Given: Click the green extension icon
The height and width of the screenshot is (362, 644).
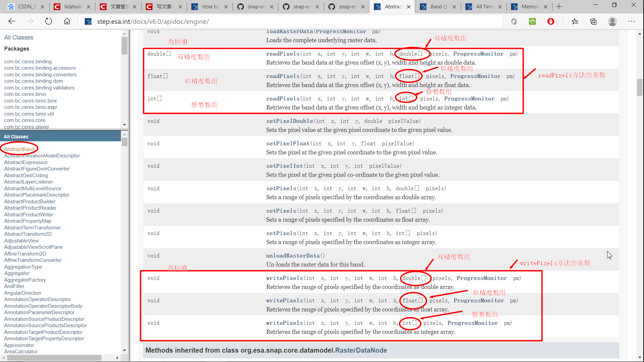Looking at the screenshot, I should point(532,21).
